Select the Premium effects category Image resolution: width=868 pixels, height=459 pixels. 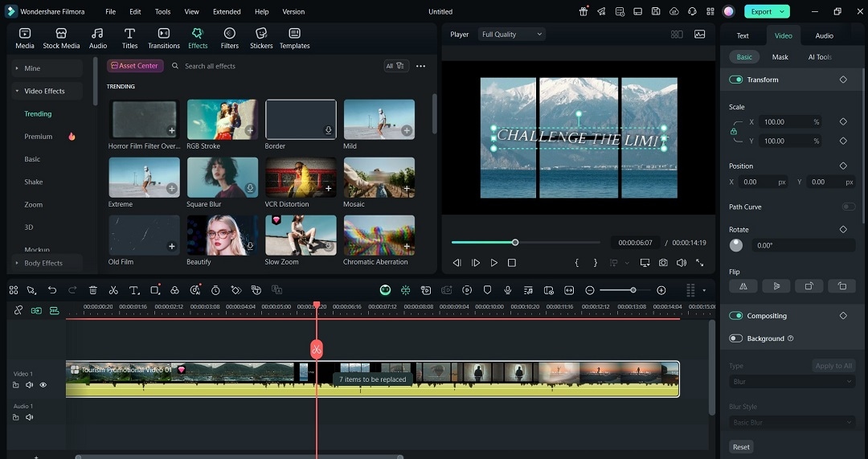point(39,136)
